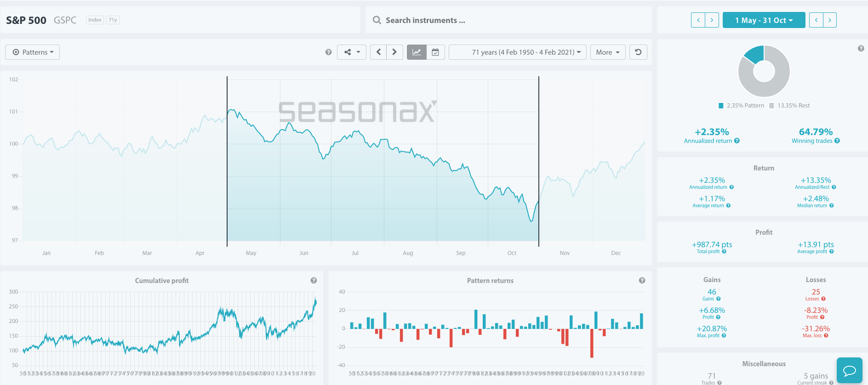The width and height of the screenshot is (868, 385).
Task: Go to next chart period arrow
Action: click(394, 52)
